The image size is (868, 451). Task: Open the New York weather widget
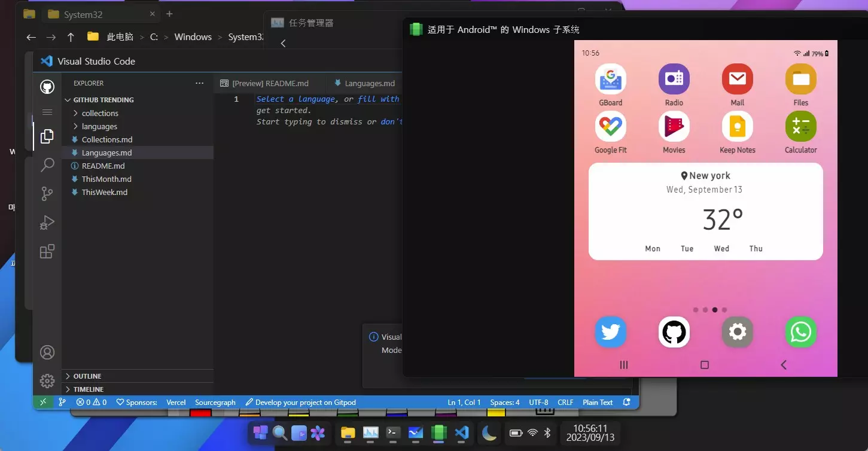tap(706, 211)
